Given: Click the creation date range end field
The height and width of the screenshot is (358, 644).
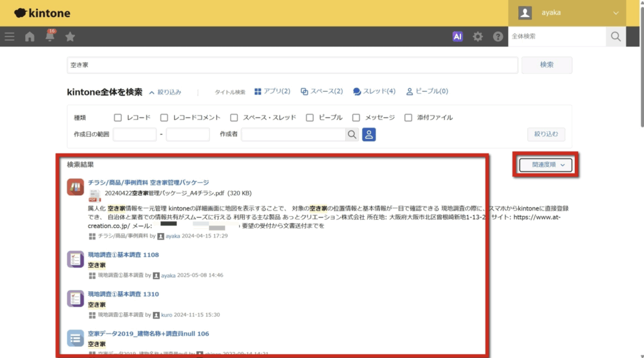Looking at the screenshot, I should point(188,134).
